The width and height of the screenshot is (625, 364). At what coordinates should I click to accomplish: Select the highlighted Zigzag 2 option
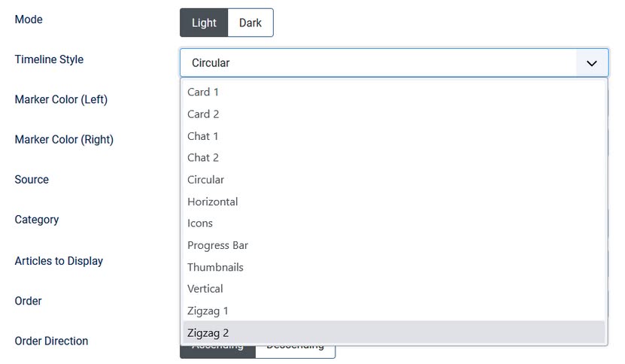pos(208,332)
